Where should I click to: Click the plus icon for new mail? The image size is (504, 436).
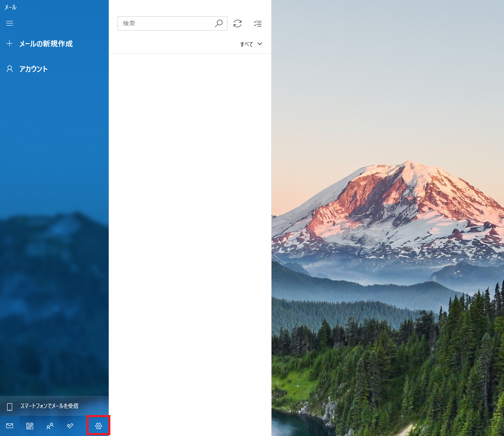[10, 43]
